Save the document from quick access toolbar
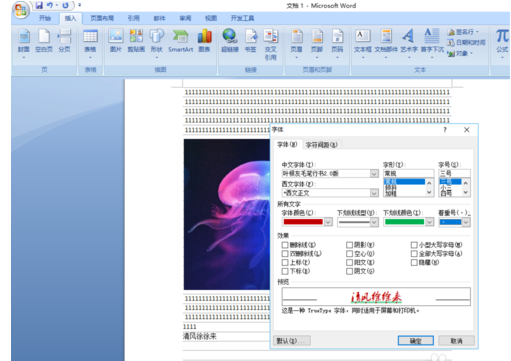The width and height of the screenshot is (511, 361). pyautogui.click(x=39, y=5)
